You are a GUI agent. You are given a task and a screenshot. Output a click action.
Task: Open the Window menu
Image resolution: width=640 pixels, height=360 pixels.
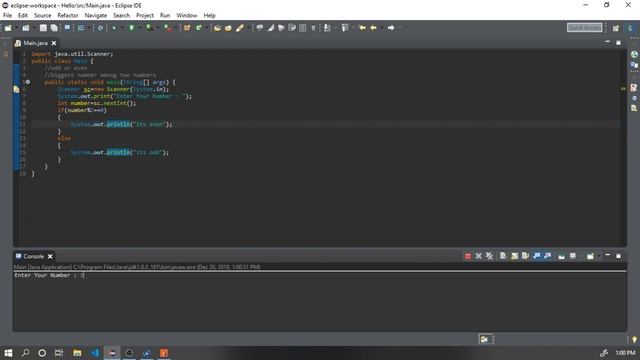(187, 16)
